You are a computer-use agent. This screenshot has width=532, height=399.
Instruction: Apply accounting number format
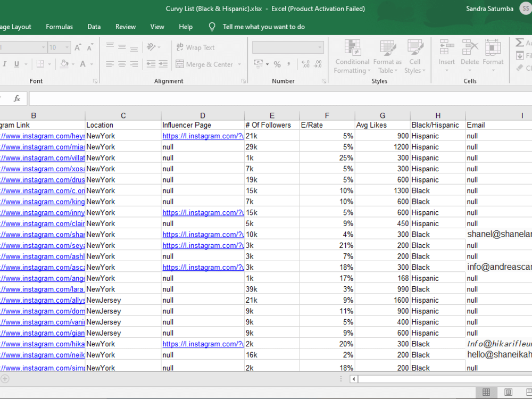tap(259, 64)
